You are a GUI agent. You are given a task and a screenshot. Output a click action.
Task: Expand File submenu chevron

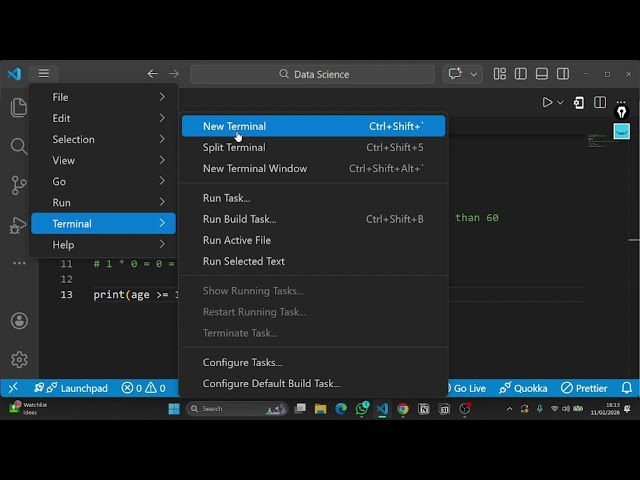tap(162, 97)
